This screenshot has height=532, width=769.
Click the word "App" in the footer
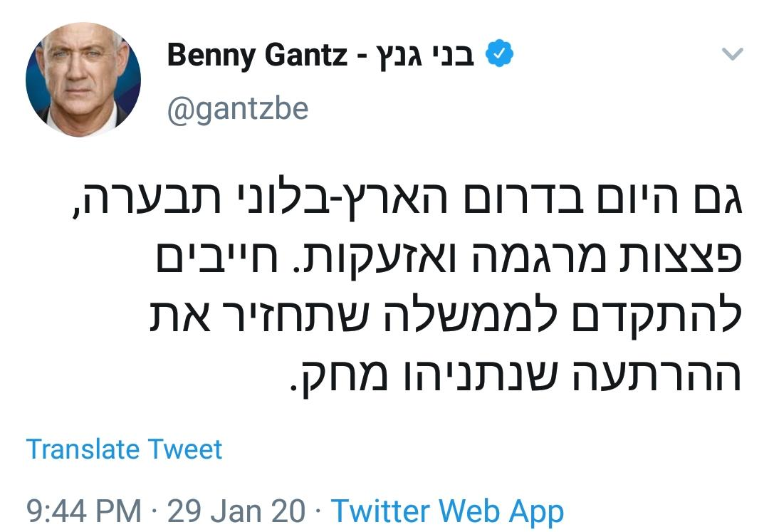(536, 512)
